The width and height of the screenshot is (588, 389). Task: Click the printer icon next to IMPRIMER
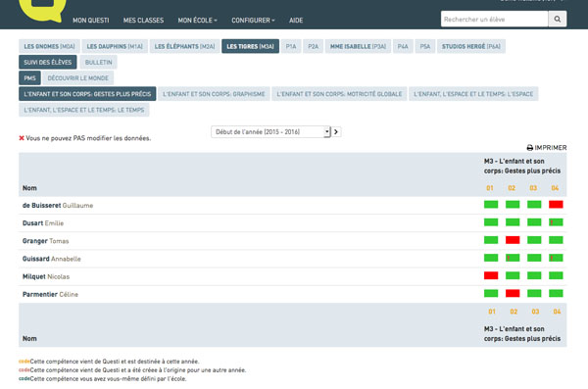tap(530, 148)
